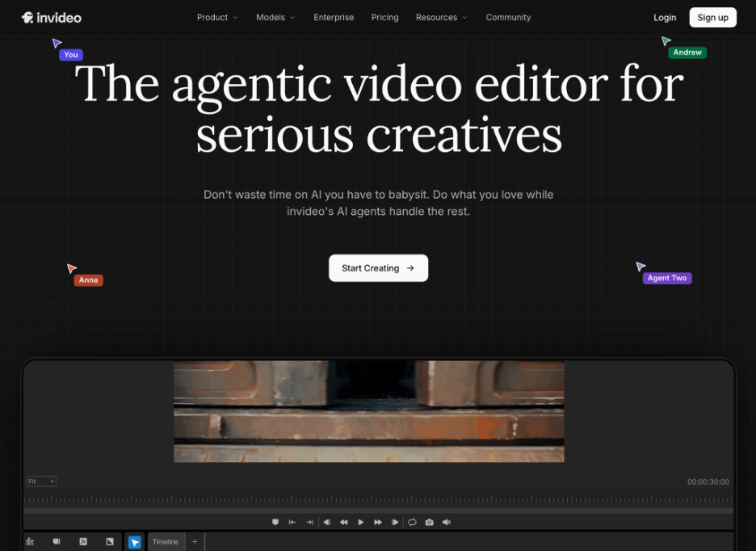
Task: Go to the Pricing page
Action: tap(384, 17)
